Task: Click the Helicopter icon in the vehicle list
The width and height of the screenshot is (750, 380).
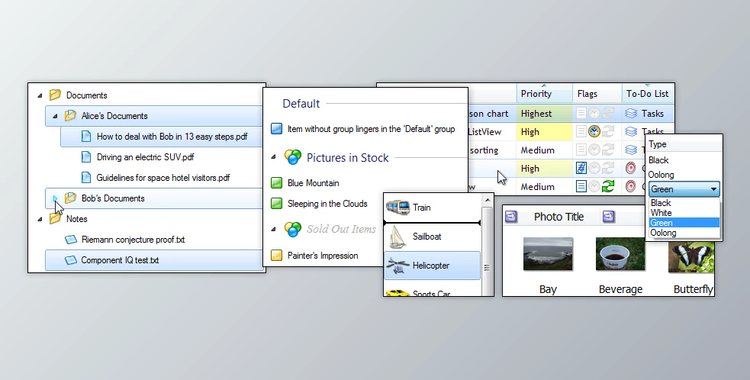Action: tap(397, 265)
